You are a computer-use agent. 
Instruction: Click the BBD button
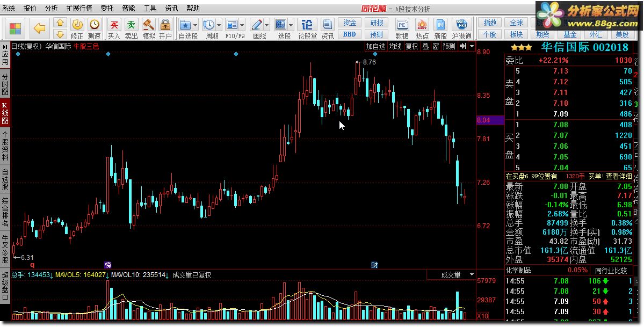coord(350,34)
